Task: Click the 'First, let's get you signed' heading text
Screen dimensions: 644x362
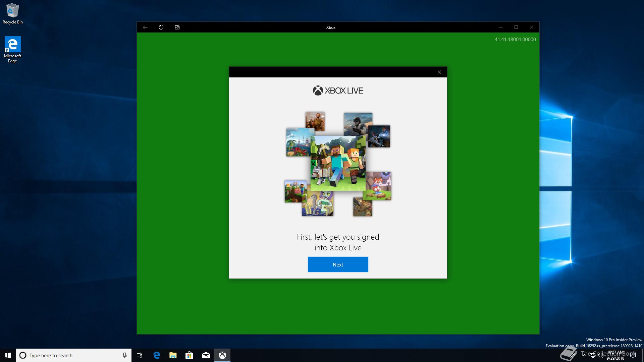Action: (338, 237)
